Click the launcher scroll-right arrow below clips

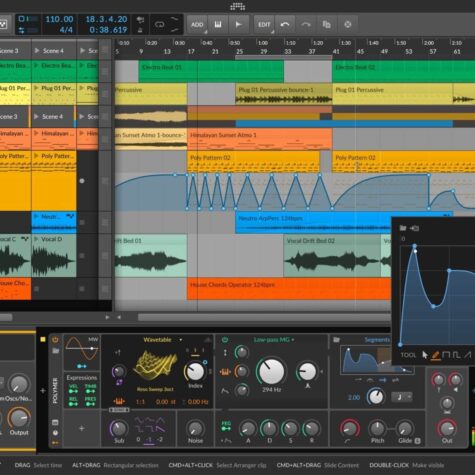click(107, 317)
